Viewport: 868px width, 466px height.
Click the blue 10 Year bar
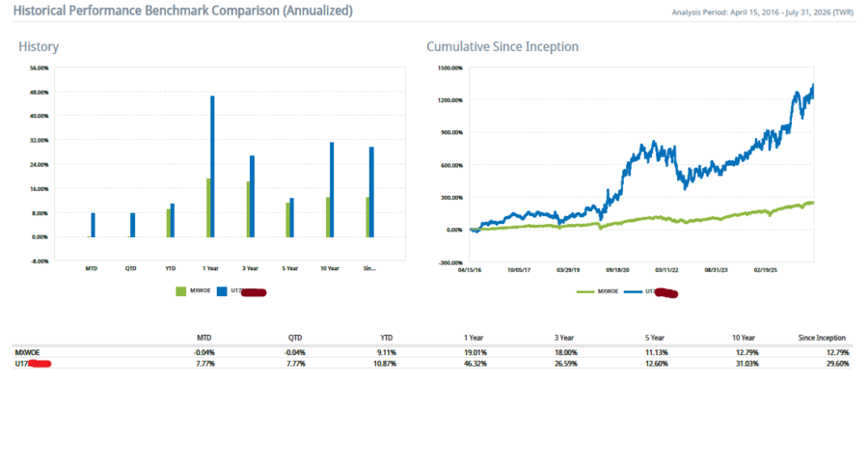pyautogui.click(x=332, y=189)
